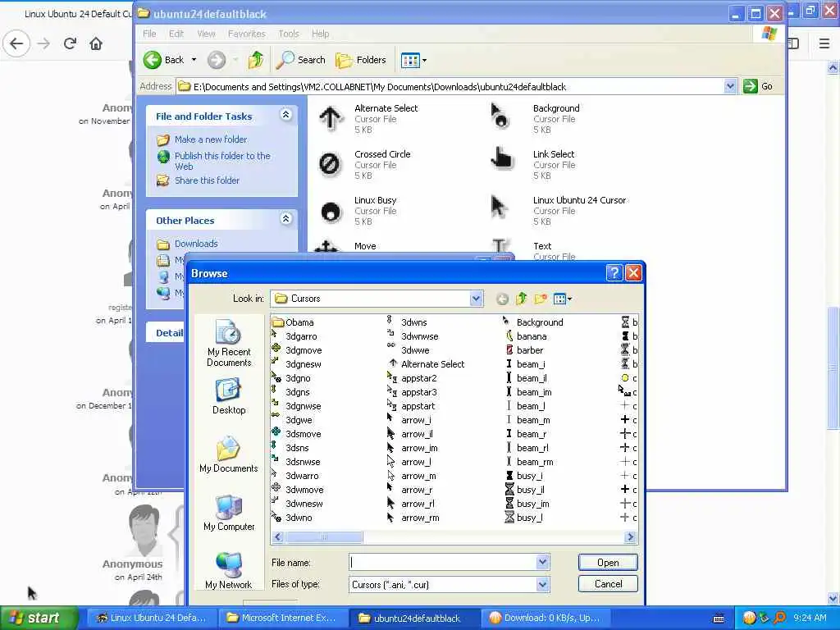The image size is (840, 630).
Task: Switch to Microsoft Internet Ex... taskbar item
Action: coord(281,618)
